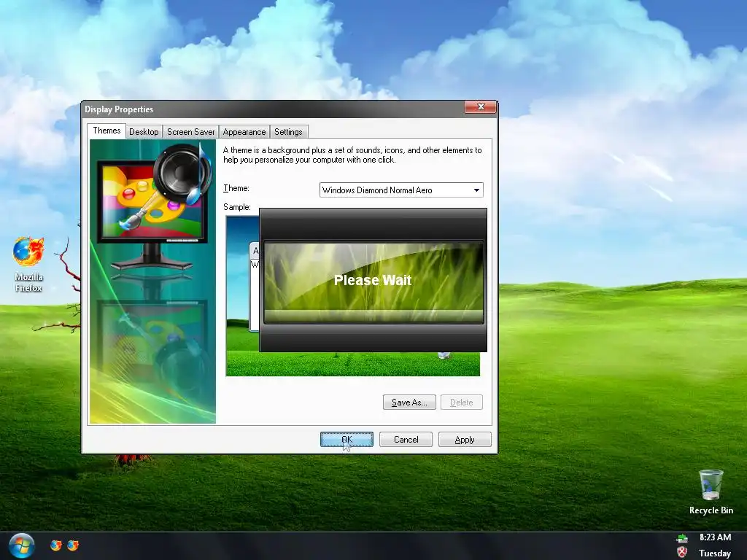The image size is (747, 560).
Task: Click the Start orb button
Action: click(x=21, y=545)
